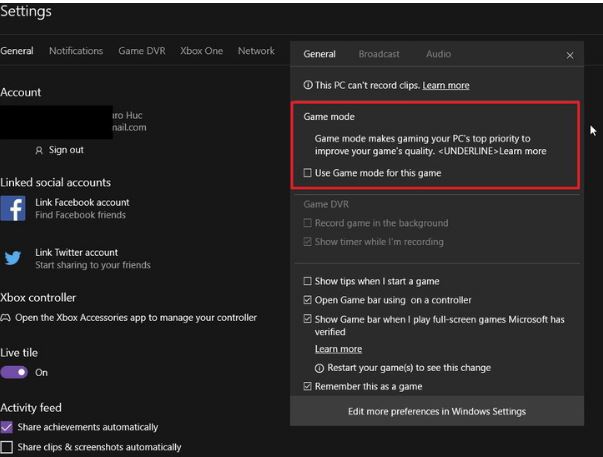This screenshot has width=603, height=457.
Task: Check Share clips & screenshots automatically
Action: (x=7, y=447)
